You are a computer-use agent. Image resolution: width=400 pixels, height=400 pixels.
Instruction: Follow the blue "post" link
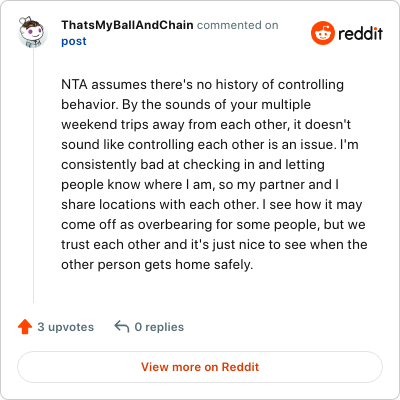click(74, 41)
